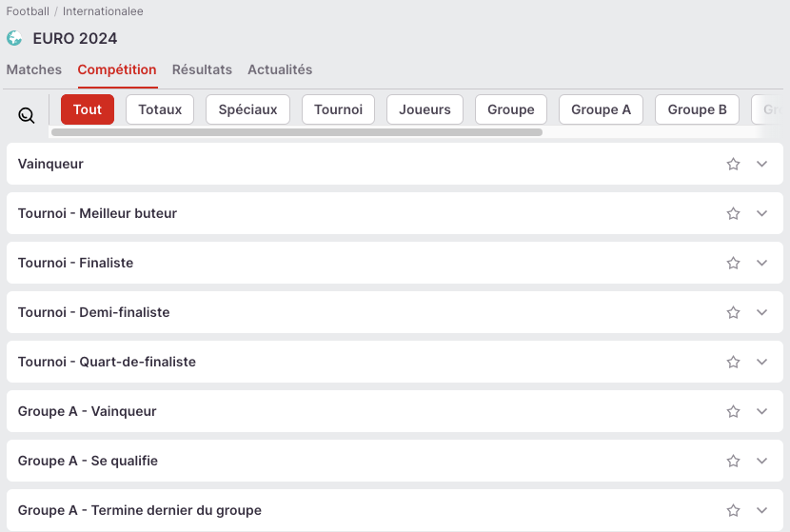Expand Groupe A - Termine dernier chevron
Viewport: 790px width, 532px height.
tap(761, 510)
